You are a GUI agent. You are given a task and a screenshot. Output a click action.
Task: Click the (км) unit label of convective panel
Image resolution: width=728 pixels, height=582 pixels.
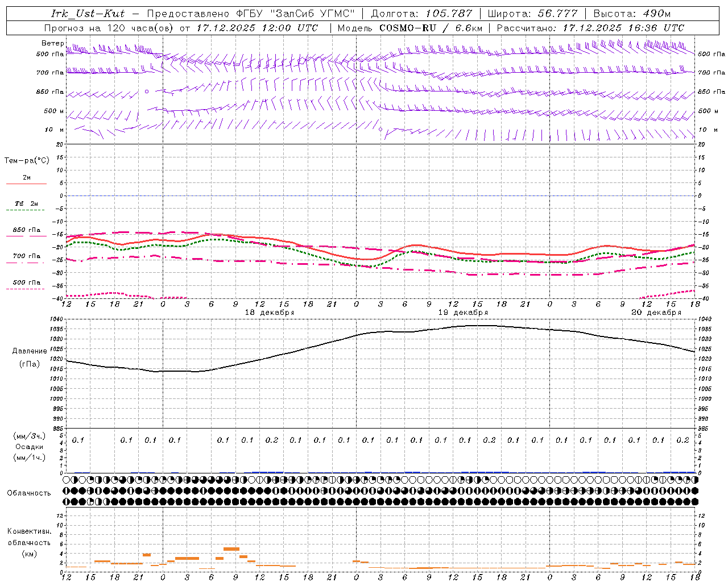tap(30, 554)
